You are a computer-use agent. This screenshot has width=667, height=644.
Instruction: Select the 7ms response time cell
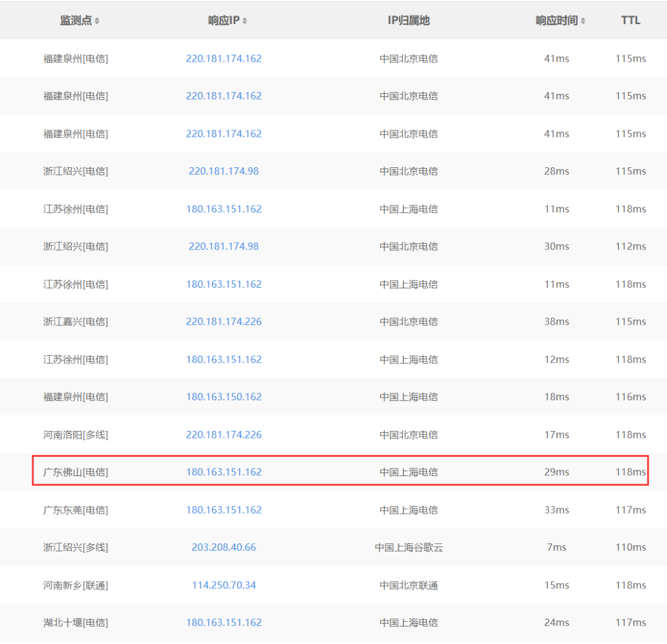(x=556, y=548)
